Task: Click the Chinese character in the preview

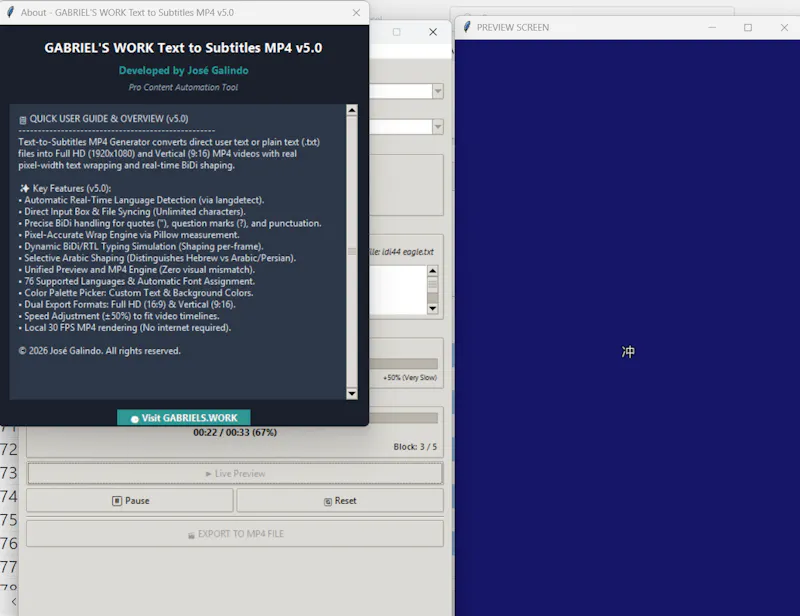Action: click(628, 352)
